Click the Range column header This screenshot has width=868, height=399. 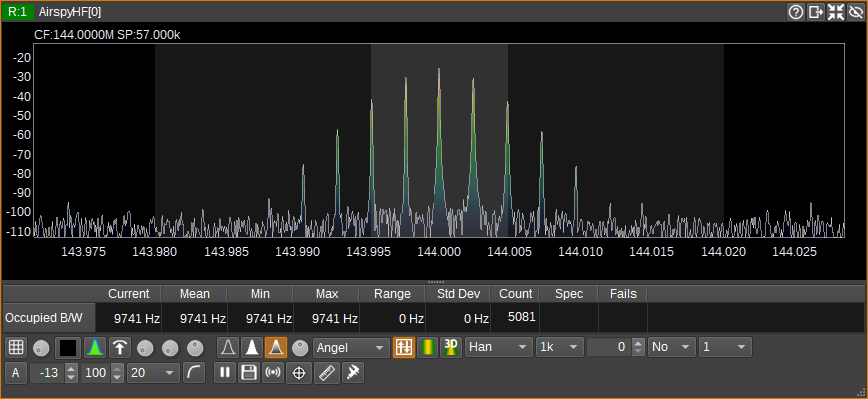pyautogui.click(x=392, y=294)
